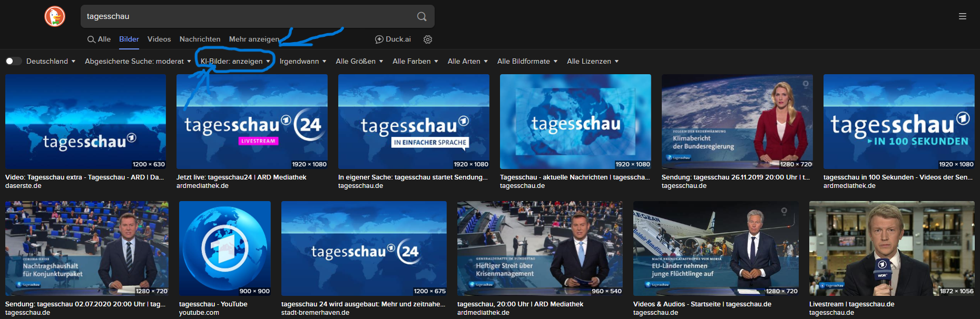Click the title 'Jetzt live: tagesschau24 | ARD Mediathek'
Image resolution: width=980 pixels, height=319 pixels.
coord(241,177)
